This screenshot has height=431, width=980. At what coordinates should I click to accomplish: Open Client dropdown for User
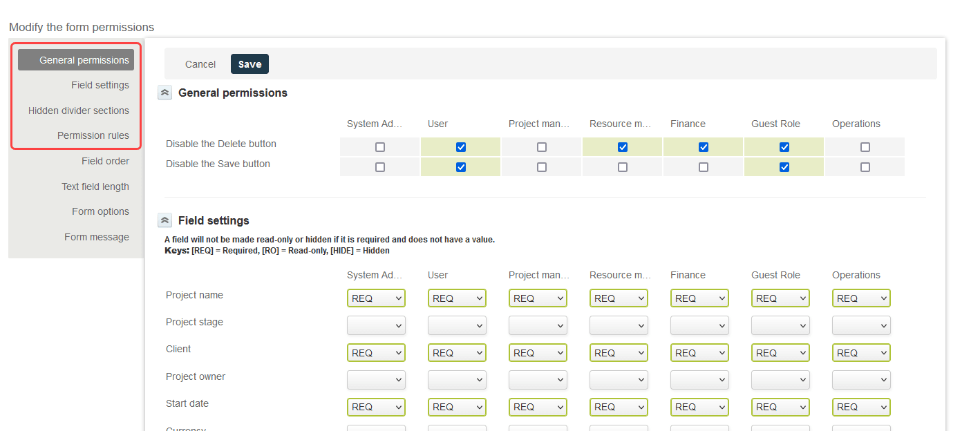click(457, 353)
